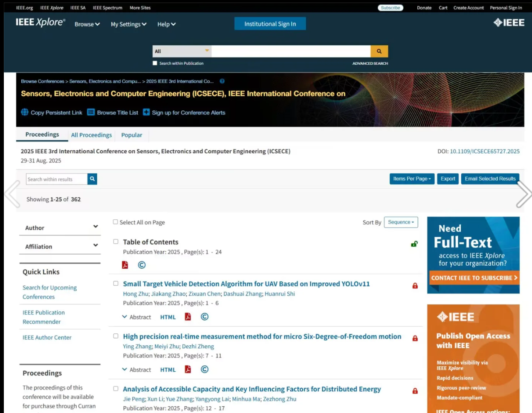Click the Search within results text field
Viewport: 532px width, 413px height.
[57, 179]
